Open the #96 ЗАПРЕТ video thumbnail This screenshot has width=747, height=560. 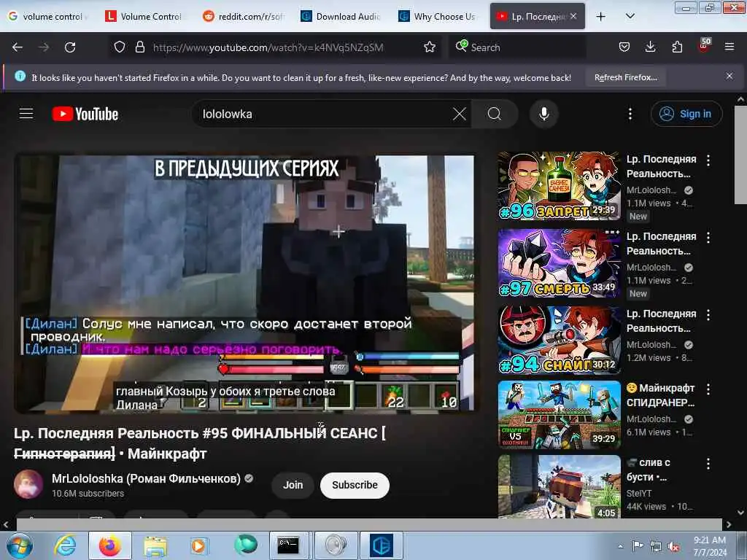560,186
